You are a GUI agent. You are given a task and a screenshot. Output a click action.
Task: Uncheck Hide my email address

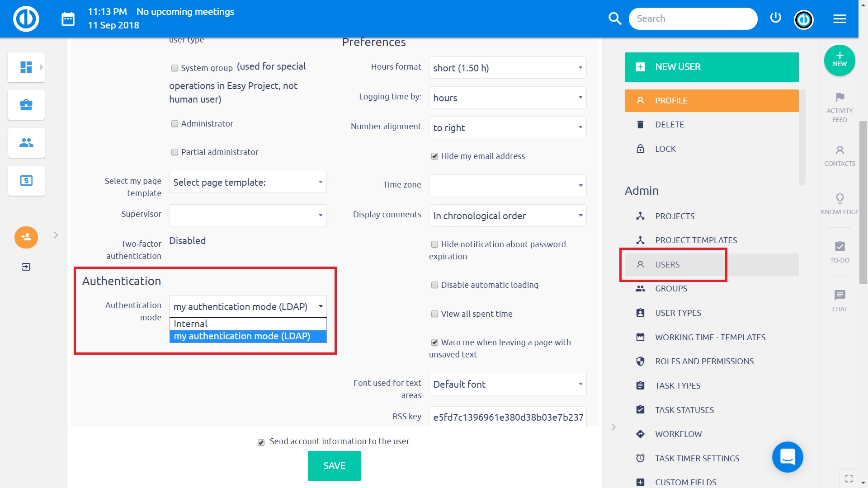tap(434, 156)
